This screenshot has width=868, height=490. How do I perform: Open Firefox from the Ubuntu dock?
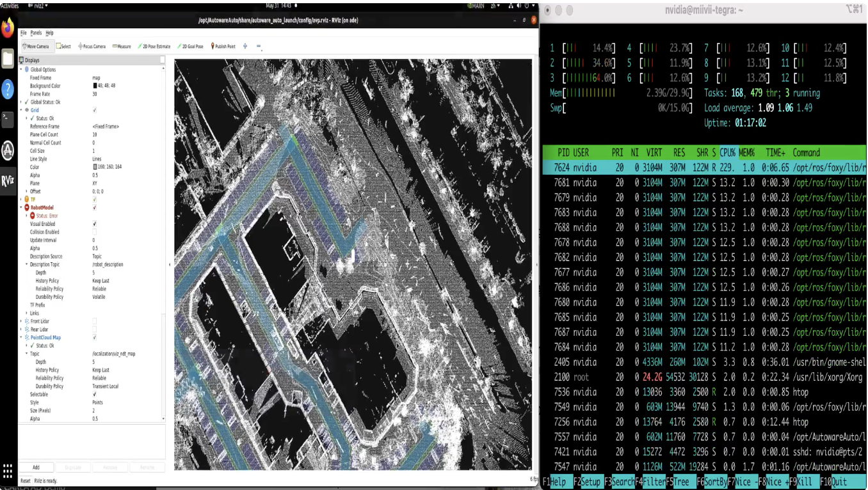click(8, 29)
